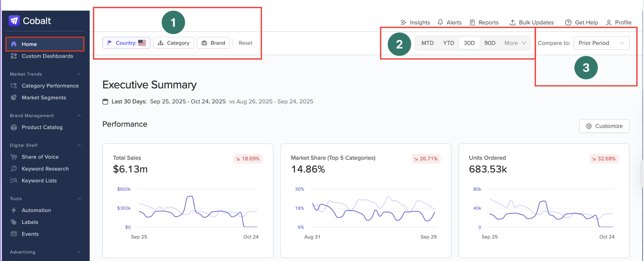The height and width of the screenshot is (261, 644).
Task: Click the Labels tag icon
Action: coord(14,222)
